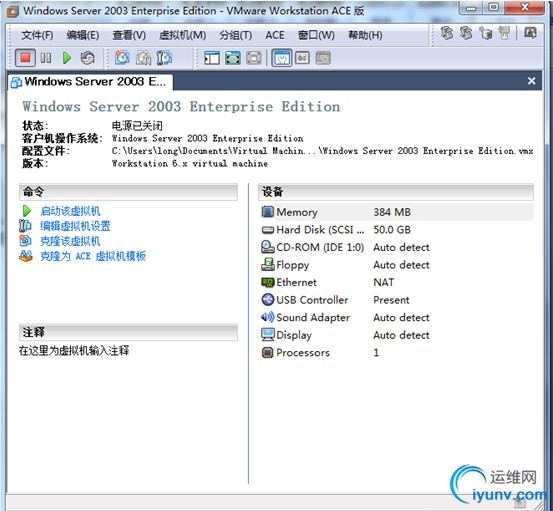Click the 编辑虚拟机设置 link
Viewport: 553px width, 511px height.
click(x=75, y=226)
